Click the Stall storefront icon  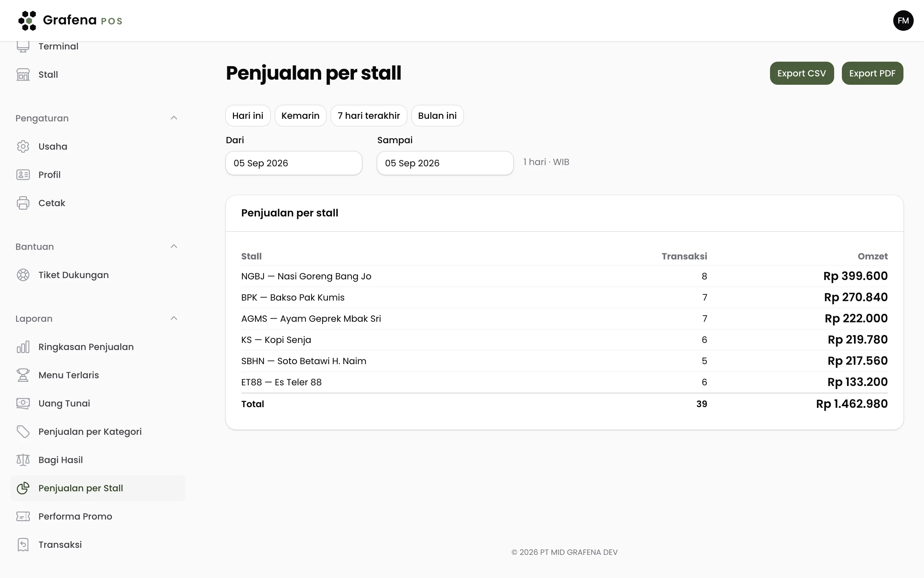click(x=23, y=74)
